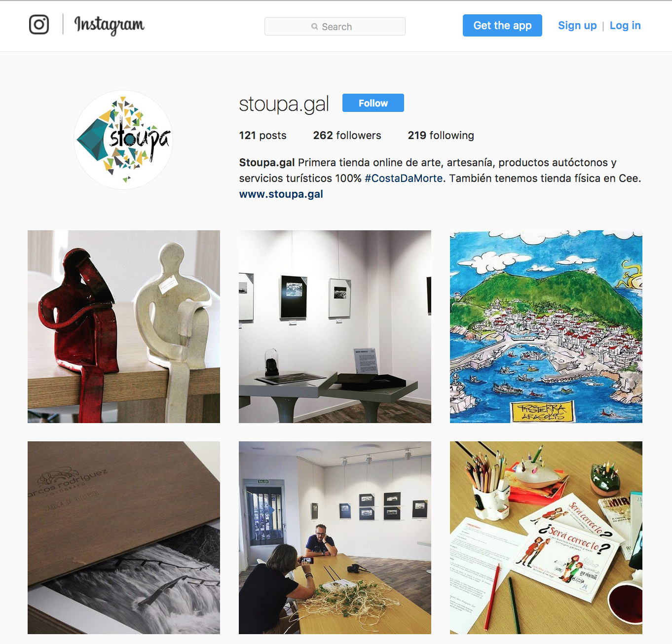Open the Log in link
This screenshot has width=672, height=644.
(625, 26)
